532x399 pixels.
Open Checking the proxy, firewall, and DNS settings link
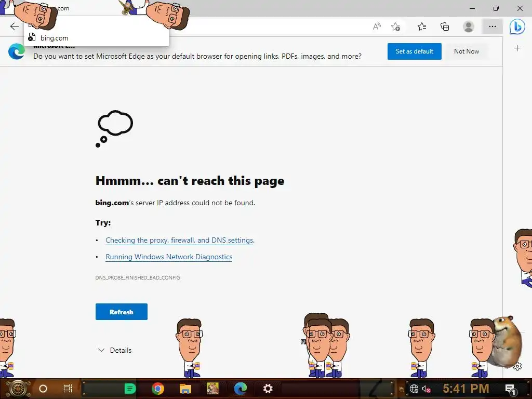click(179, 240)
